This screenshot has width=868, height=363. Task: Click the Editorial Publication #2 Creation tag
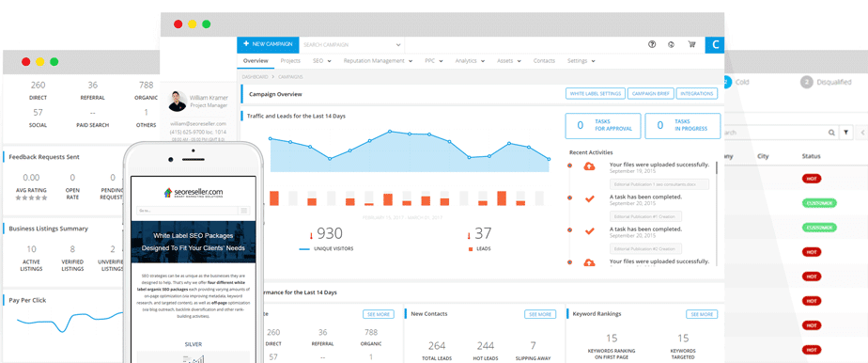click(x=645, y=249)
